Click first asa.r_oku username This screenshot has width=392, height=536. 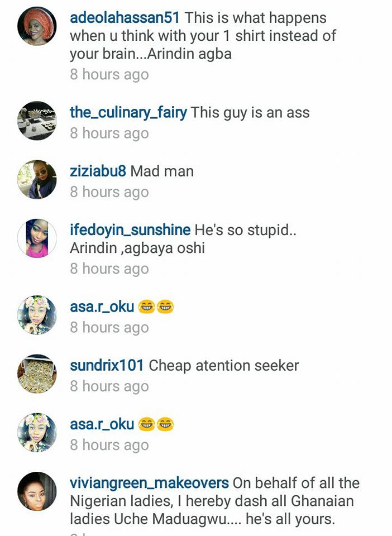(x=102, y=307)
